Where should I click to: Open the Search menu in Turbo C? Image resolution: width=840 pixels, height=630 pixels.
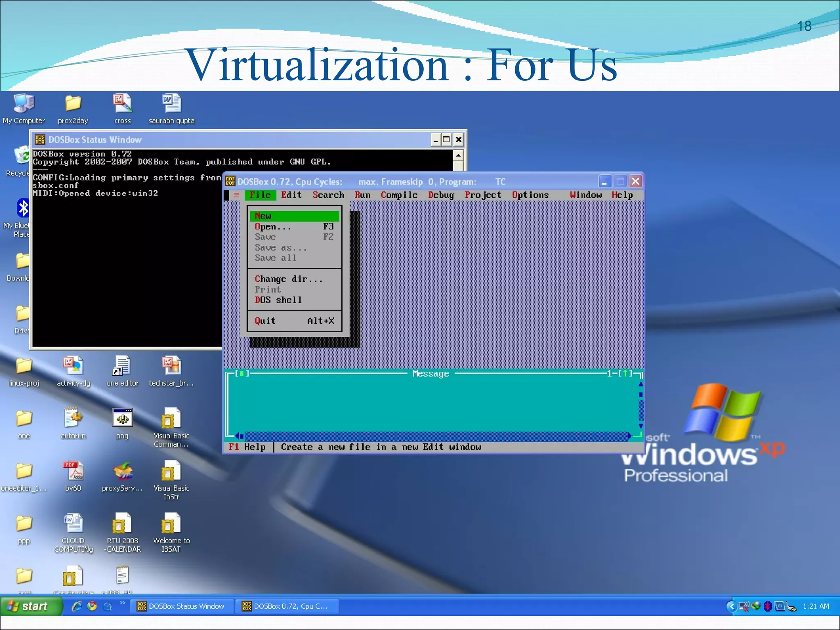tap(328, 195)
